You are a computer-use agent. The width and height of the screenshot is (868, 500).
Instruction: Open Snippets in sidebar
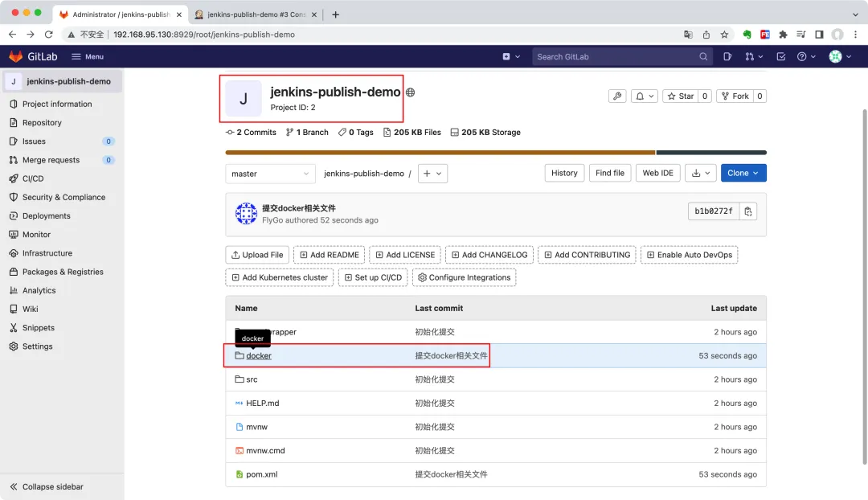pyautogui.click(x=39, y=328)
